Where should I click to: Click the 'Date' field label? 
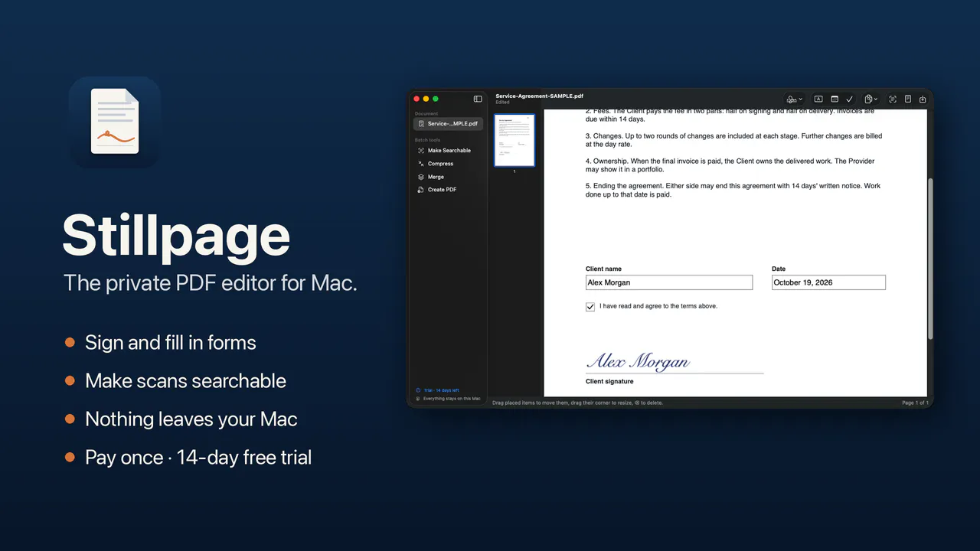point(779,269)
